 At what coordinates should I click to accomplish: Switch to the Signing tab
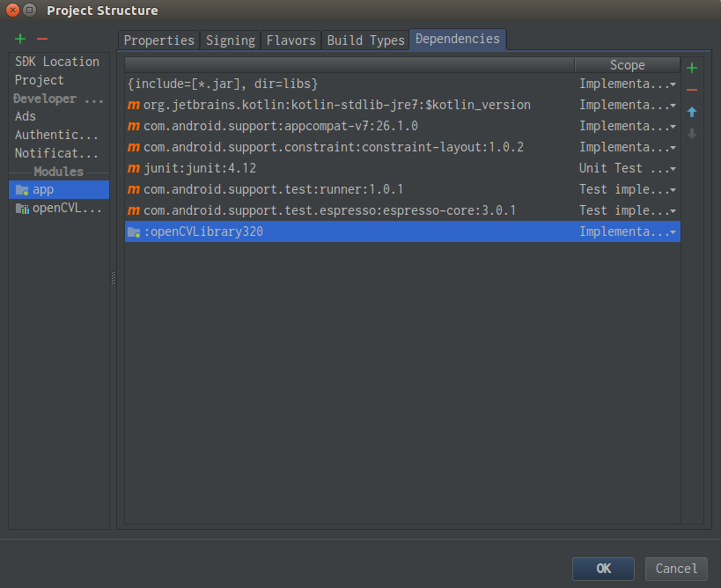pos(231,40)
